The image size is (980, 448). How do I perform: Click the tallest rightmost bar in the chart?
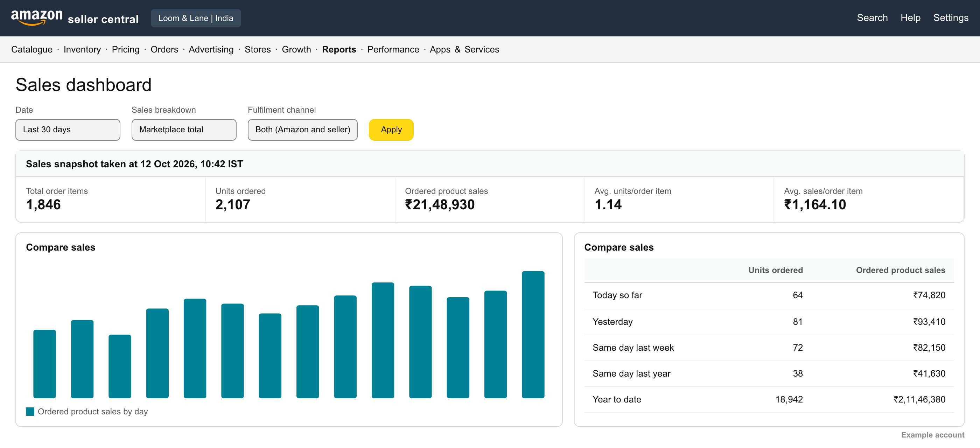tap(533, 335)
